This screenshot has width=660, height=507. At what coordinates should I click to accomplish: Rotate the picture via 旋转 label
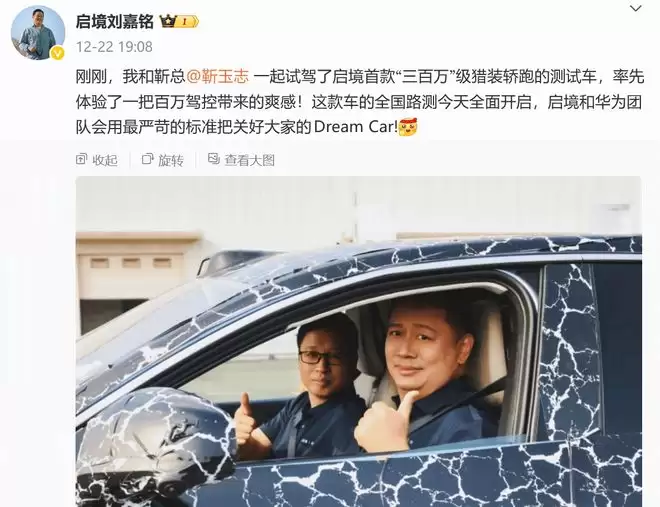pyautogui.click(x=171, y=160)
